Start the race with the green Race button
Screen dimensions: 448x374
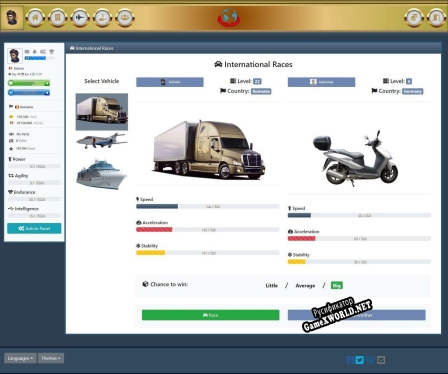tap(211, 315)
